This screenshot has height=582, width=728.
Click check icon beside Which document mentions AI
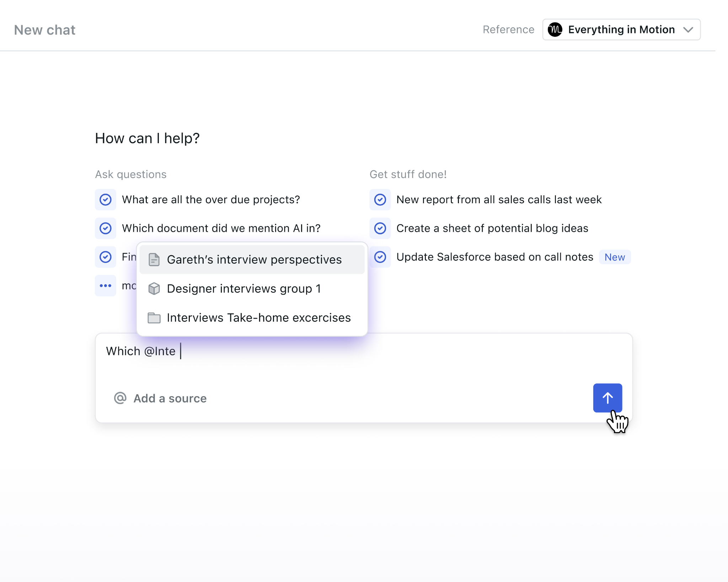pyautogui.click(x=106, y=228)
